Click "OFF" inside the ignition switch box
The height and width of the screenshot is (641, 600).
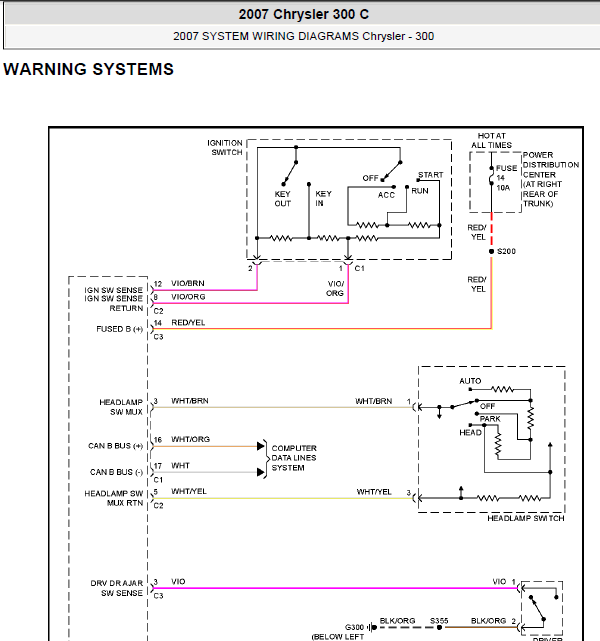[370, 178]
